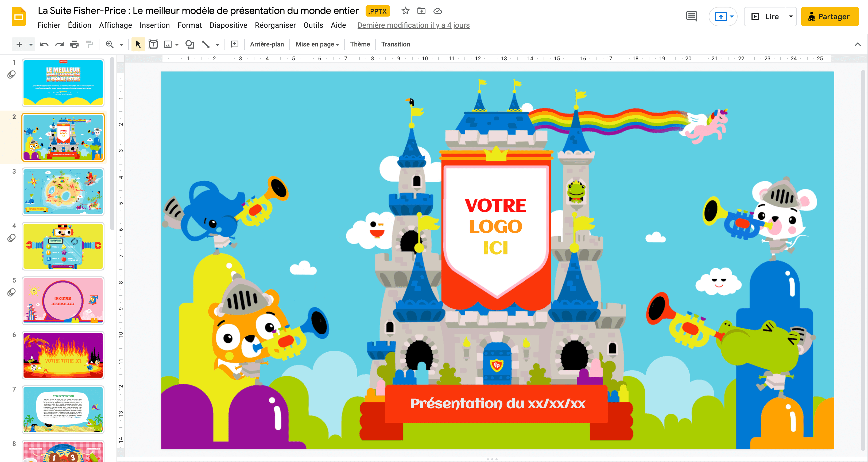Select slide 3 map thumbnail
Screen dimensions: 868x462
pyautogui.click(x=63, y=191)
